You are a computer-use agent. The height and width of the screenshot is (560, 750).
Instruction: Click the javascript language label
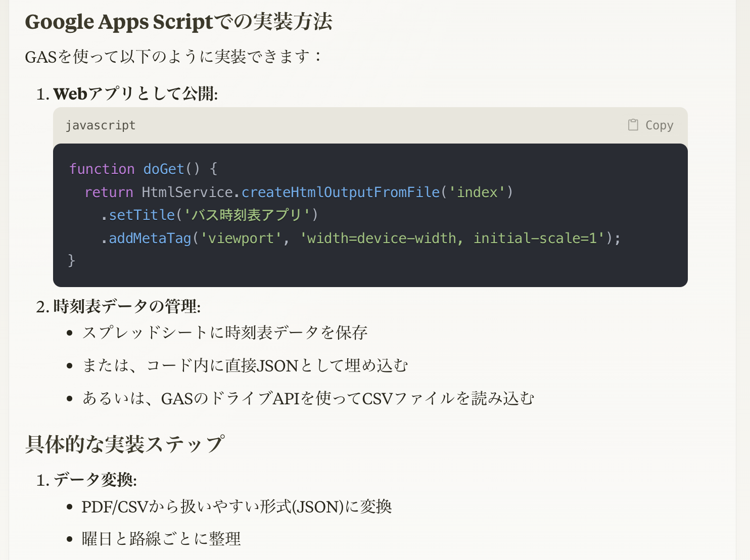pos(101,125)
